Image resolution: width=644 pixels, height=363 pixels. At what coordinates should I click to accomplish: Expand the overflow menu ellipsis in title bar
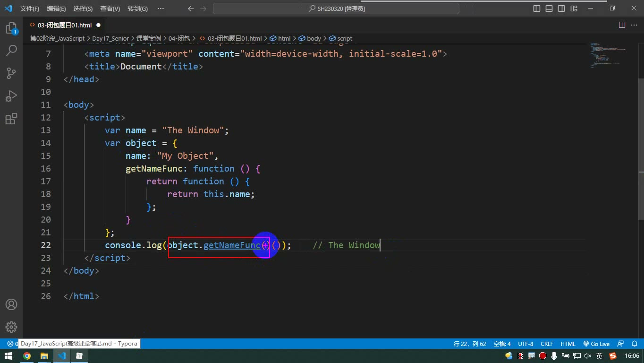tap(161, 9)
